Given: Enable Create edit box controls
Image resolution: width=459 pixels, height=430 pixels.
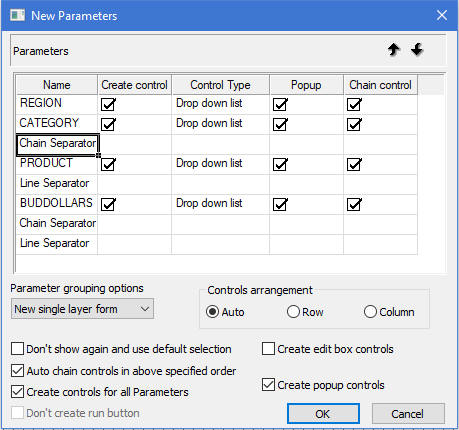Looking at the screenshot, I should tap(268, 349).
